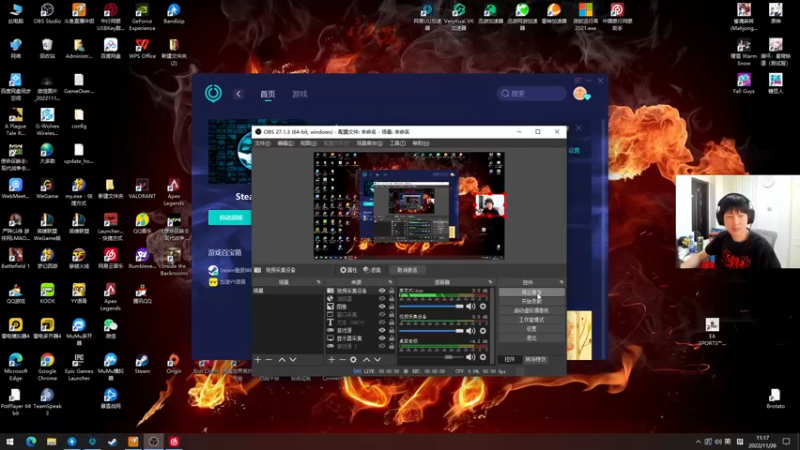Open GeForce Experience desktop icon
Image resolution: width=800 pixels, height=450 pixels.
[x=142, y=16]
